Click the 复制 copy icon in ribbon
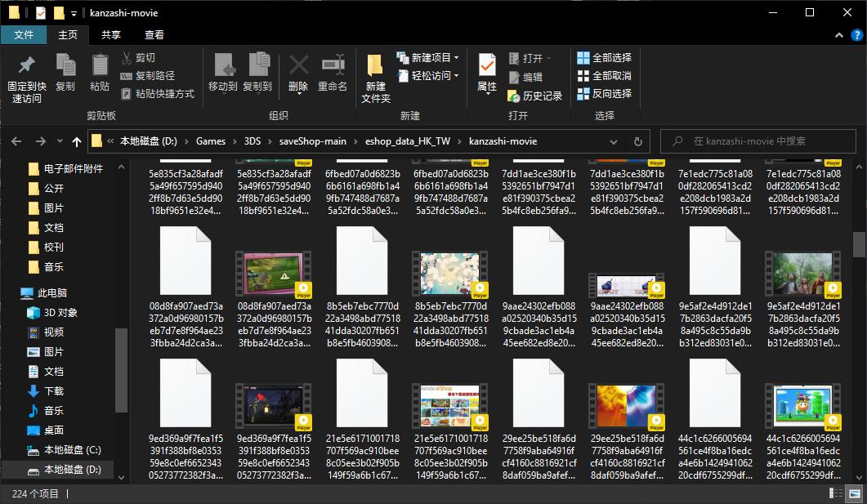Viewport: 867px width, 504px height. pos(65,66)
